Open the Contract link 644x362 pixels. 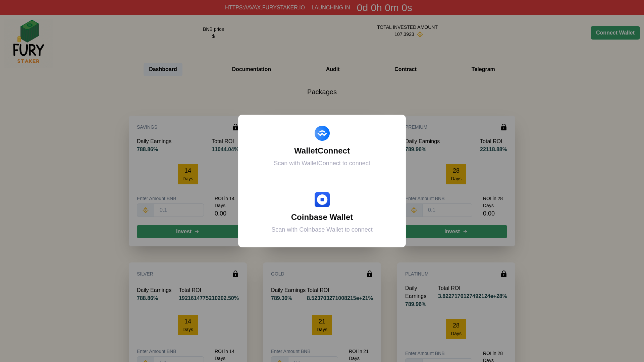pyautogui.click(x=406, y=69)
